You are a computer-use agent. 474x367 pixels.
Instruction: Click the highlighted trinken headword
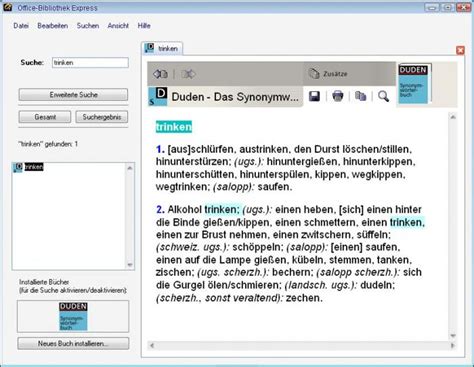(174, 127)
